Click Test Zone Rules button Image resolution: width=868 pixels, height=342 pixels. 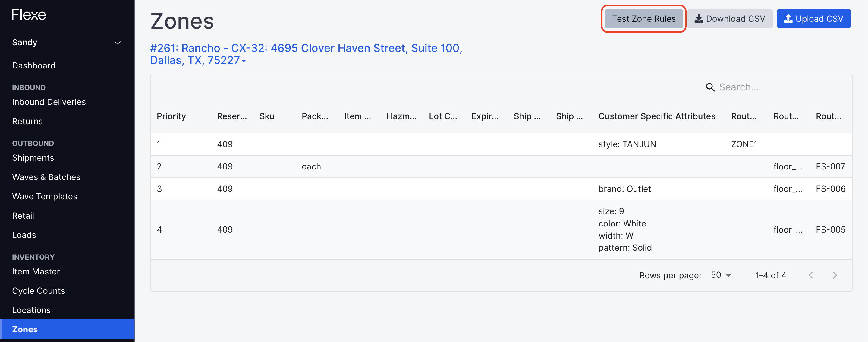(x=643, y=19)
